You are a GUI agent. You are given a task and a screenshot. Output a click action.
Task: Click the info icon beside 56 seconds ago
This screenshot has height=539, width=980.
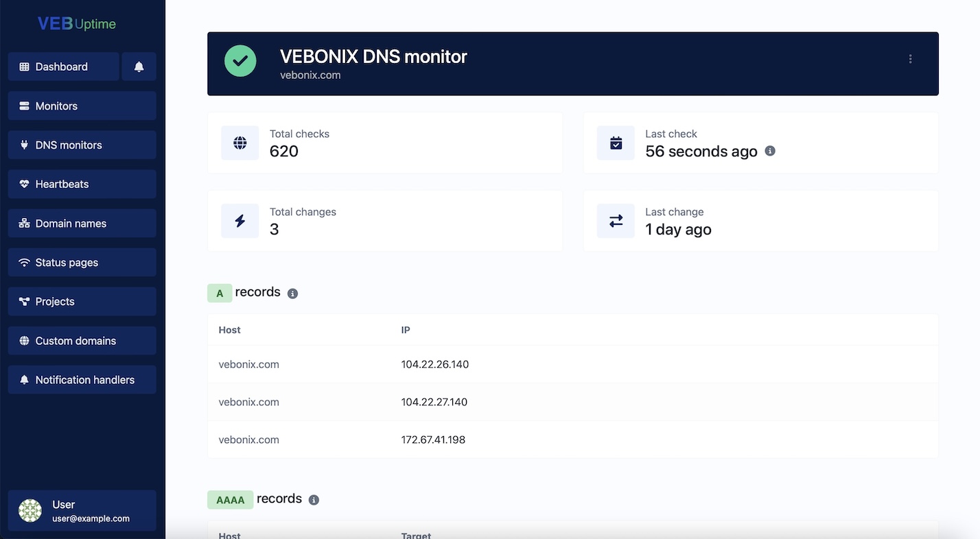coord(769,151)
